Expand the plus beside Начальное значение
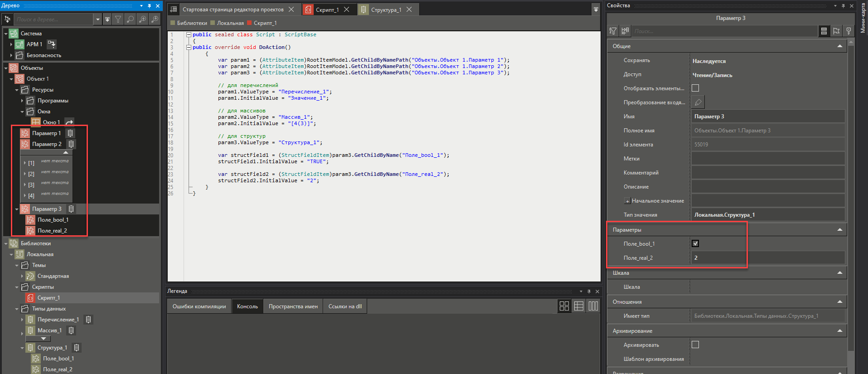 (x=627, y=201)
